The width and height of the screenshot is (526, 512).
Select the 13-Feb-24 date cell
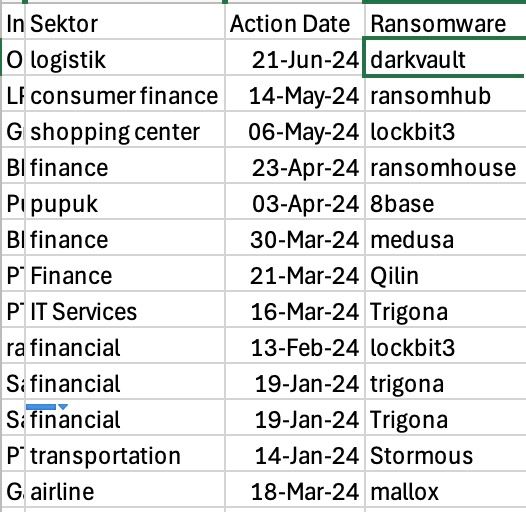295,346
